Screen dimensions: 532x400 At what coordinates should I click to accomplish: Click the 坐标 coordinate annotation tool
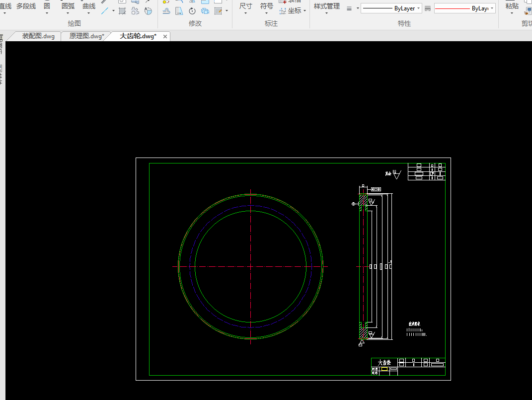tap(294, 10)
